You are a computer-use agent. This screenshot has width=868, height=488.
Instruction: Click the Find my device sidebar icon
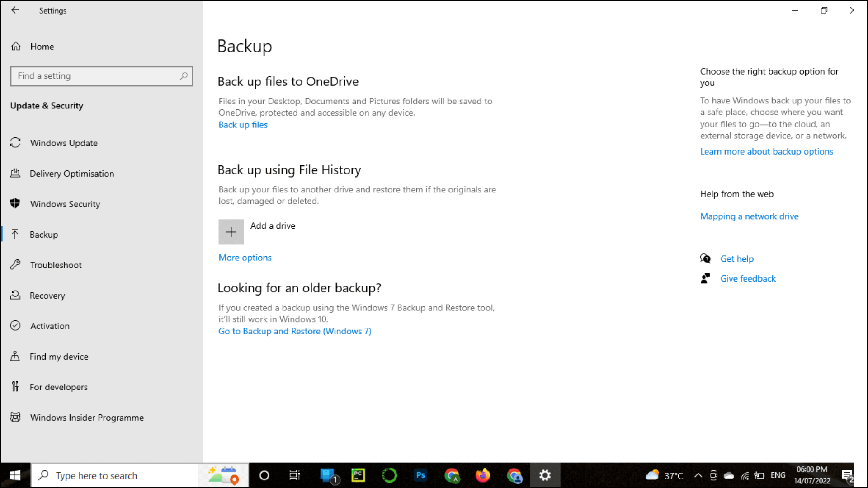click(16, 356)
